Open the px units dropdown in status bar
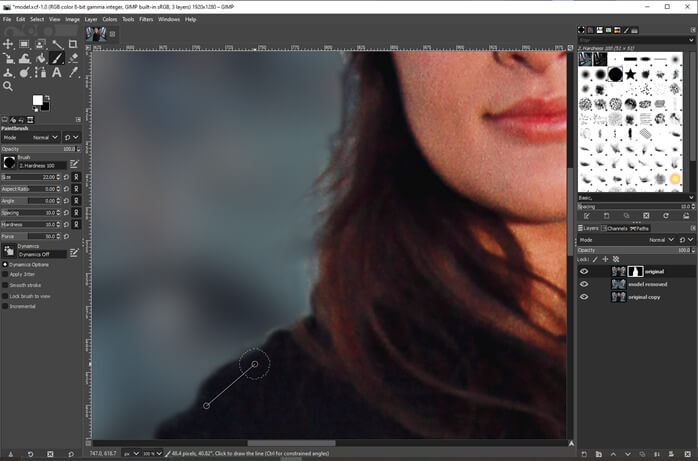Image resolution: width=698 pixels, height=461 pixels. click(130, 453)
